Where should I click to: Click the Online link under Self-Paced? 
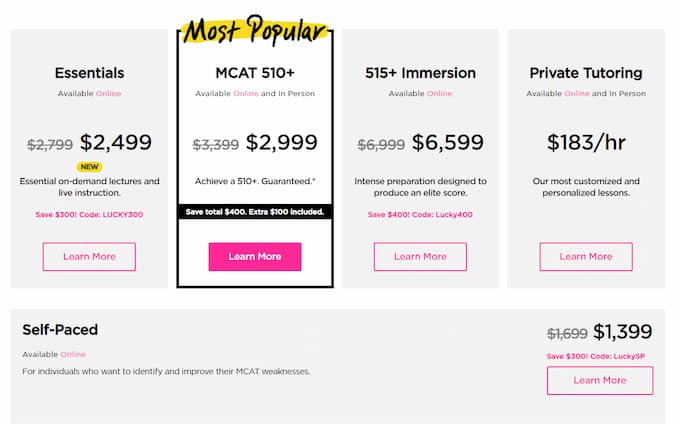click(73, 354)
